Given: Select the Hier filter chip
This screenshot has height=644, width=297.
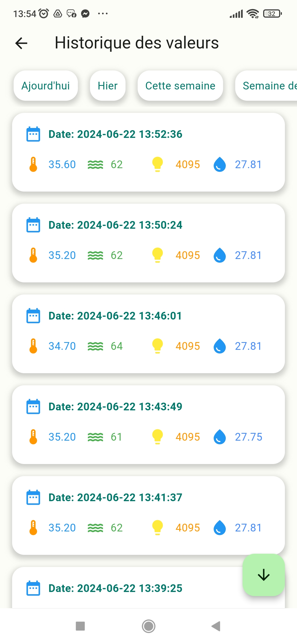Looking at the screenshot, I should 108,86.
